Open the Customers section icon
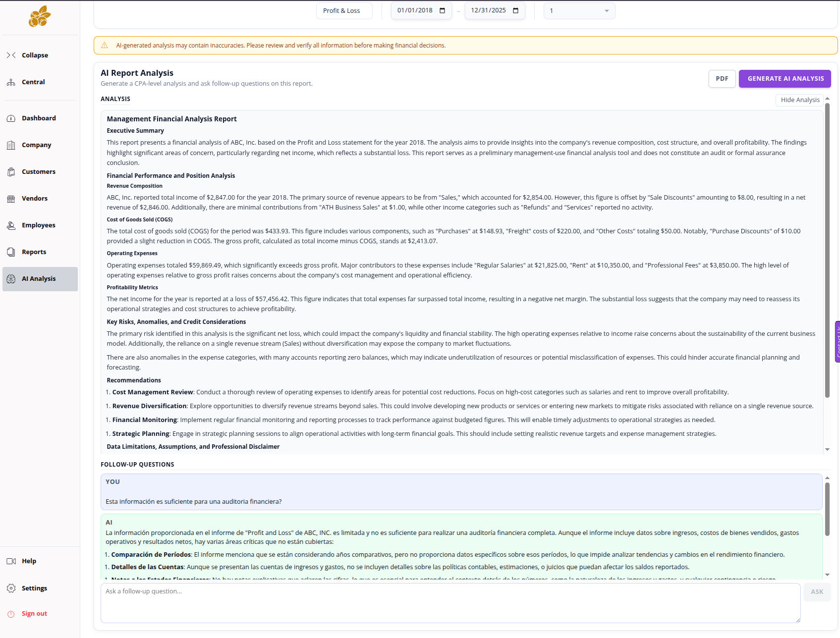The height and width of the screenshot is (638, 840). click(11, 171)
